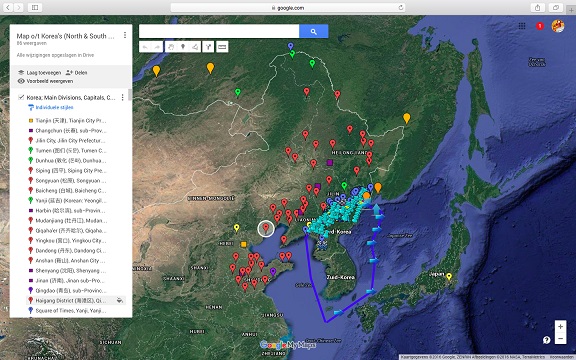Open the Google apps grid

[522, 26]
